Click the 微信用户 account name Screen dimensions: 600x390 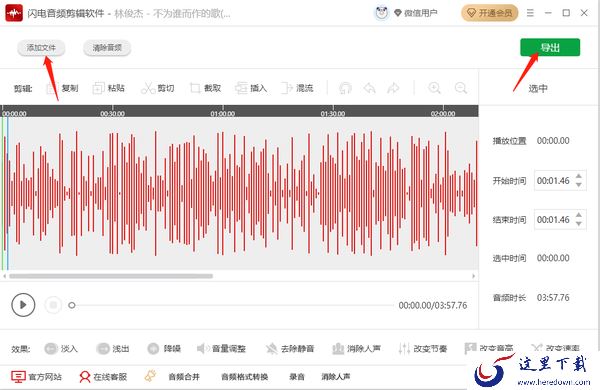click(x=420, y=13)
